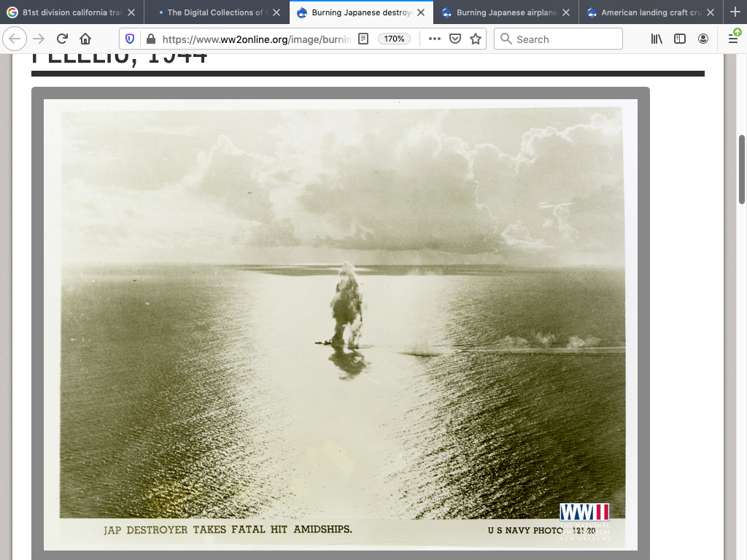Click the back navigation arrow
The image size is (747, 560).
tap(15, 39)
